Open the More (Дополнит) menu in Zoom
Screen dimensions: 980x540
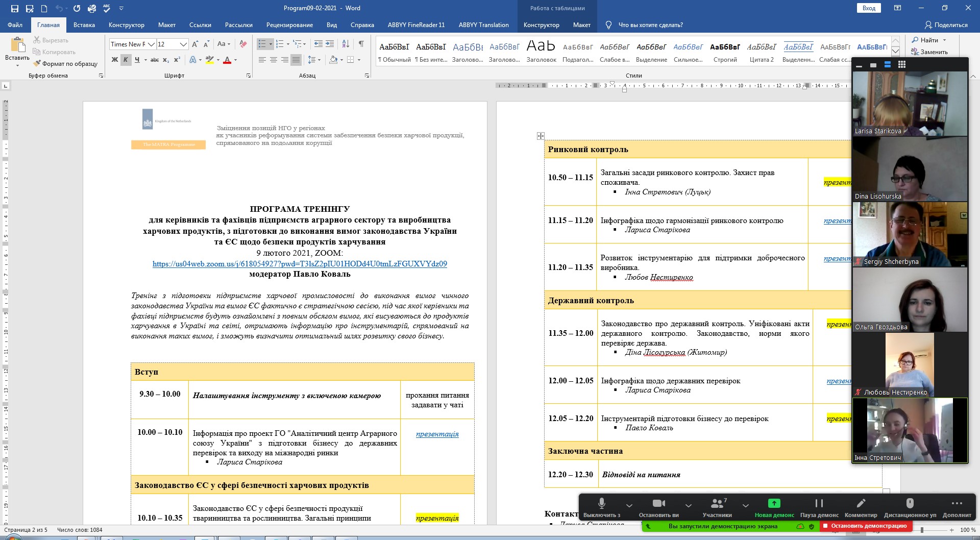(x=957, y=506)
